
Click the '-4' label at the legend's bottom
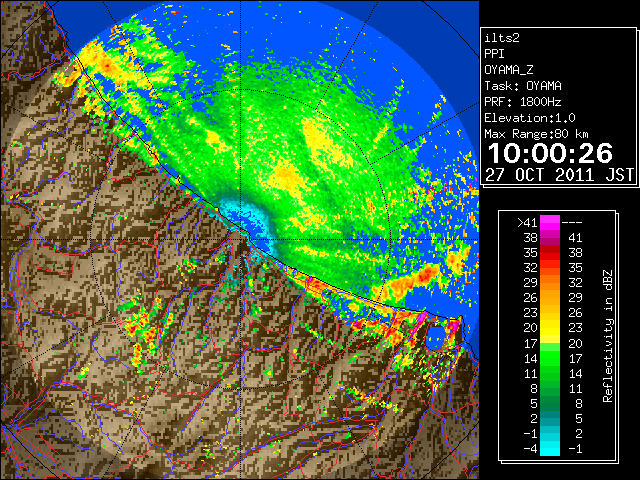[x=531, y=449]
